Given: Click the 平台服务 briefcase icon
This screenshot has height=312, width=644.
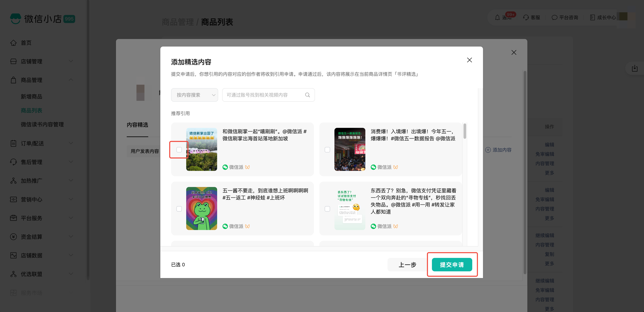Looking at the screenshot, I should [x=13, y=218].
